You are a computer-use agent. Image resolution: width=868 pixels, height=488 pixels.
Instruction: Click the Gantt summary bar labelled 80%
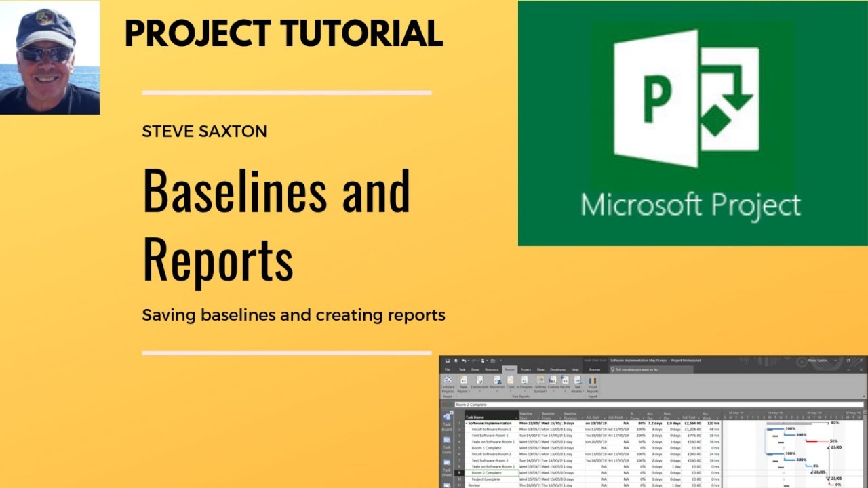coord(798,423)
